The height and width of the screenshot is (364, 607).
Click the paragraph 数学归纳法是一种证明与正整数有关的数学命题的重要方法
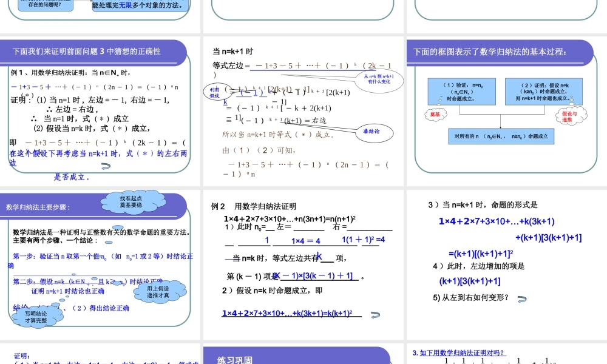pos(102,232)
